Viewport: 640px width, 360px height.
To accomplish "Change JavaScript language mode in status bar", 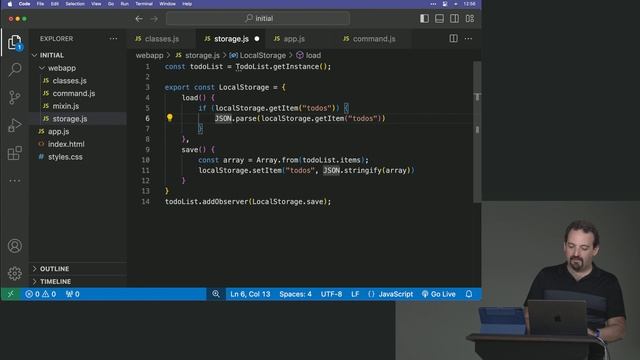I will pos(396,294).
